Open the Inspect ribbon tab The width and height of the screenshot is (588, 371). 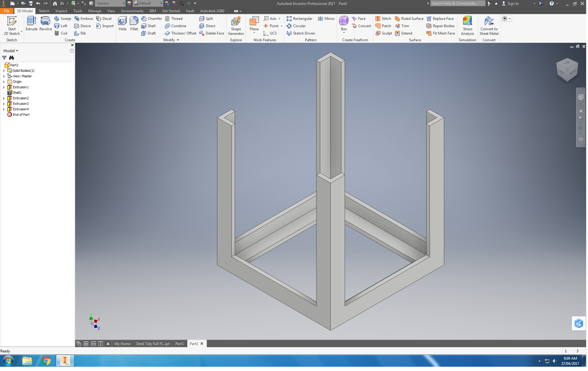pyautogui.click(x=61, y=11)
